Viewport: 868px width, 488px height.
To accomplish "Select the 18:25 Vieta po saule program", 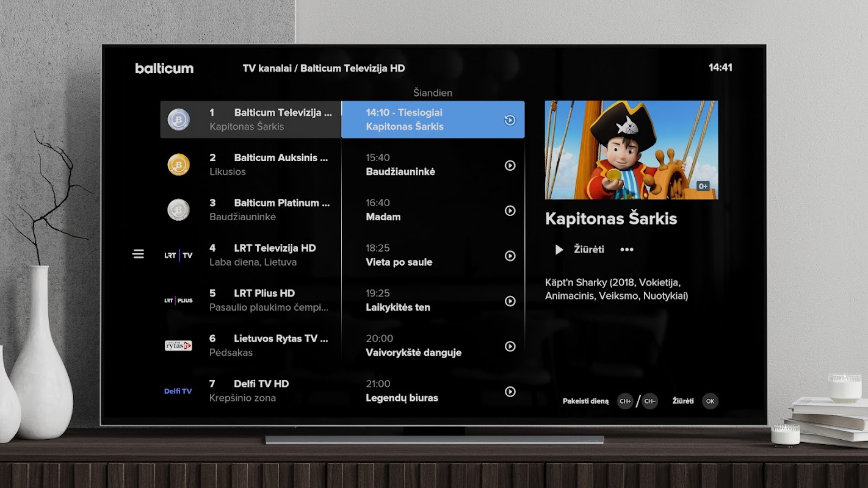I will (433, 255).
